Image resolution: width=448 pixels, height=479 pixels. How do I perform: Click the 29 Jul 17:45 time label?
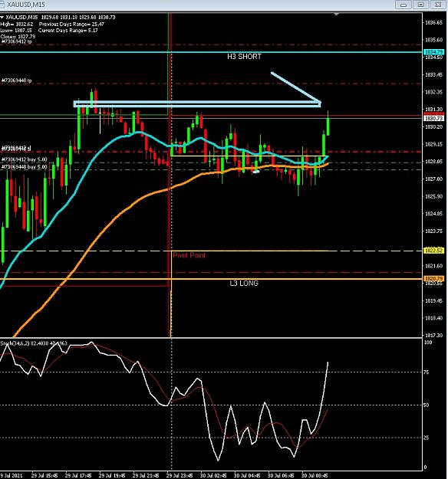tap(78, 476)
